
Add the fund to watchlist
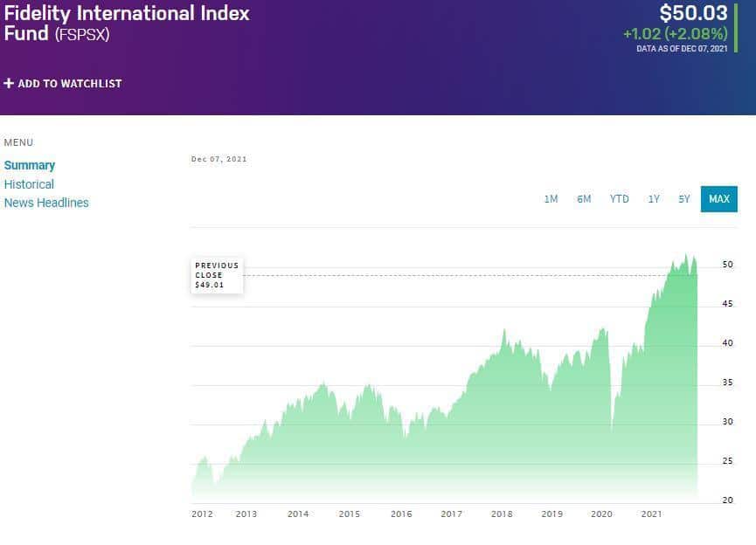coord(63,83)
